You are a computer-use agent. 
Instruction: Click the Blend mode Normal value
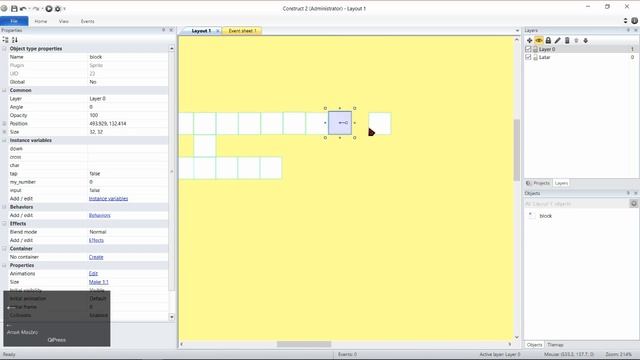click(128, 232)
